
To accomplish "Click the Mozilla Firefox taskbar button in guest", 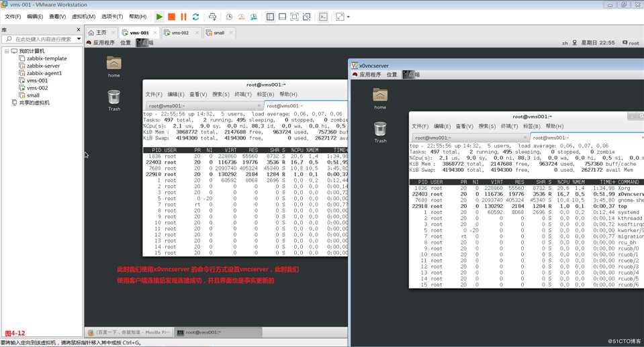I will [x=130, y=332].
